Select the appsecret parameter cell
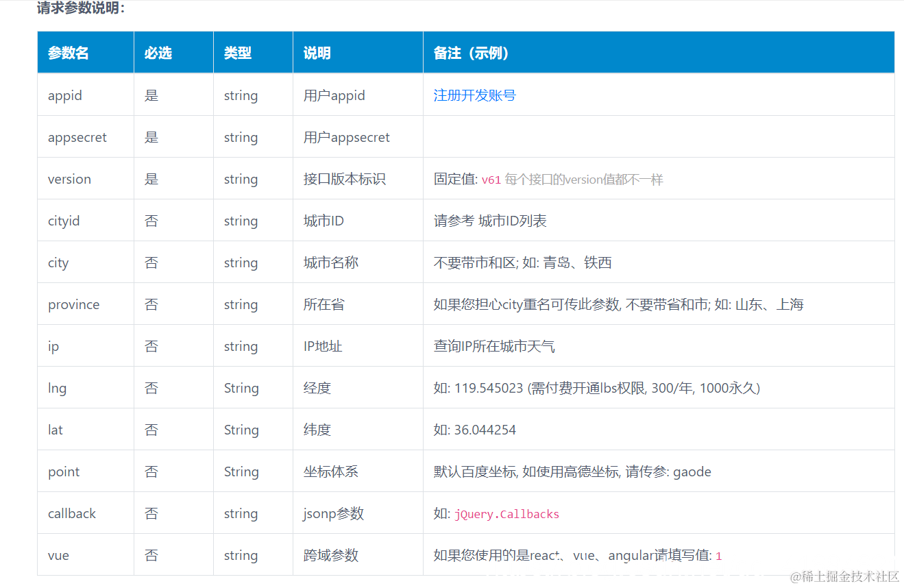This screenshot has width=904, height=588. pyautogui.click(x=77, y=136)
